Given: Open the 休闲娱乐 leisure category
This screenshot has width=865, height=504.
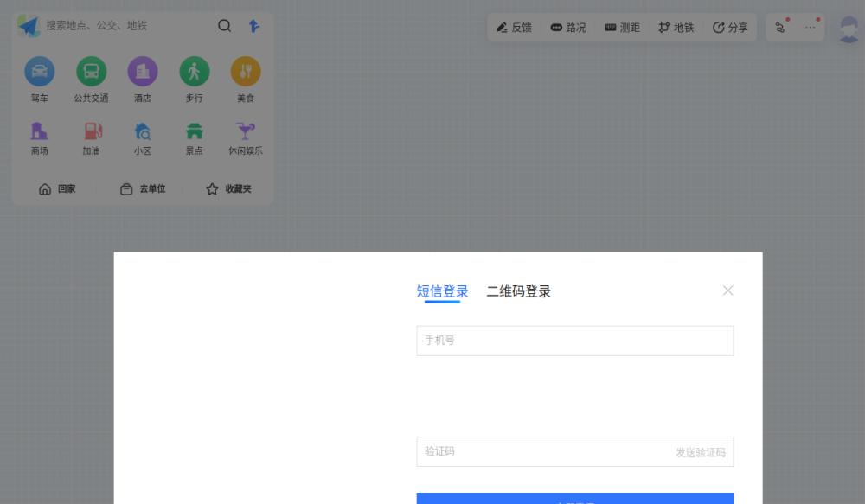Looking at the screenshot, I should (x=246, y=138).
